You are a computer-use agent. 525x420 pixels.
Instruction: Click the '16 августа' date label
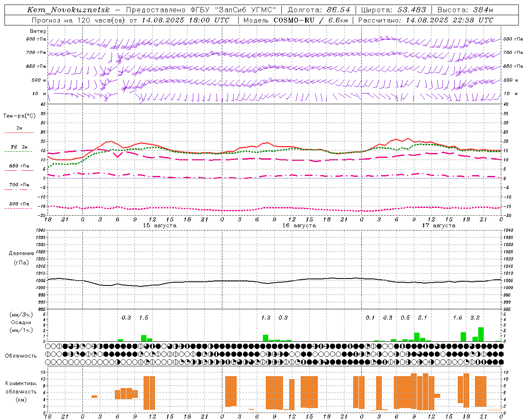[299, 226]
